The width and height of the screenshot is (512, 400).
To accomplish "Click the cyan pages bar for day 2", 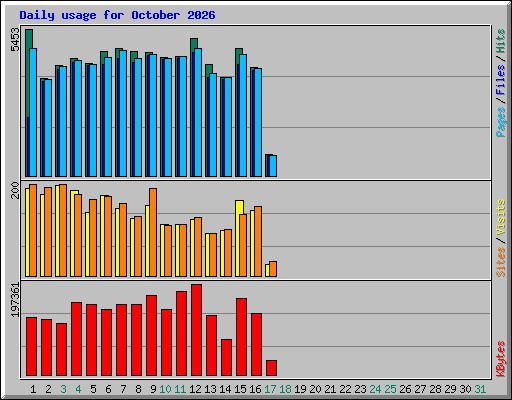I will pos(48,128).
